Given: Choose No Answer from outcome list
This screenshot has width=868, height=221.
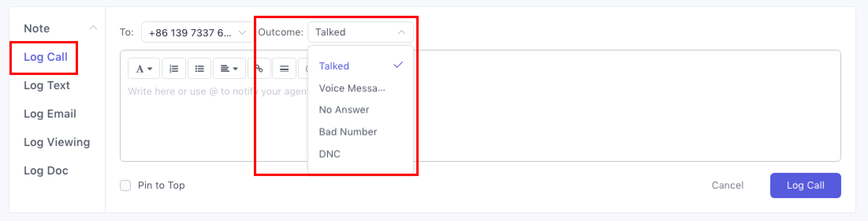Looking at the screenshot, I should click(344, 110).
